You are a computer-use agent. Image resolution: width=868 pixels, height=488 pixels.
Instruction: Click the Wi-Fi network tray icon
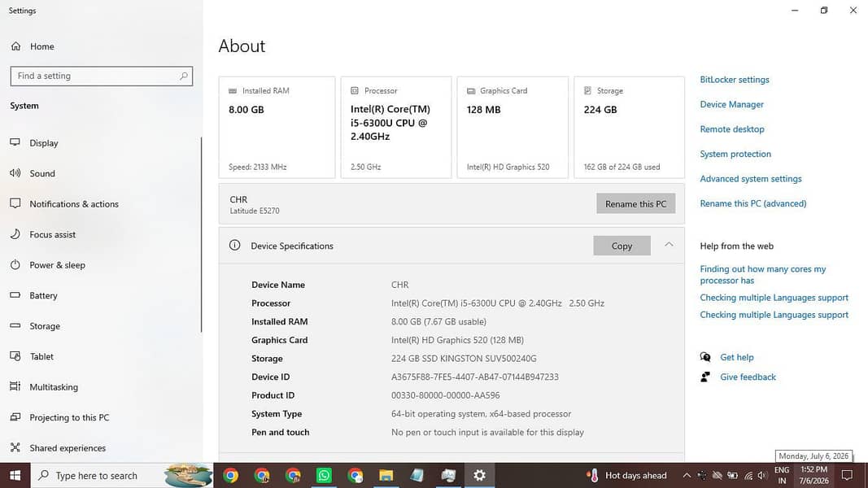[x=748, y=475]
